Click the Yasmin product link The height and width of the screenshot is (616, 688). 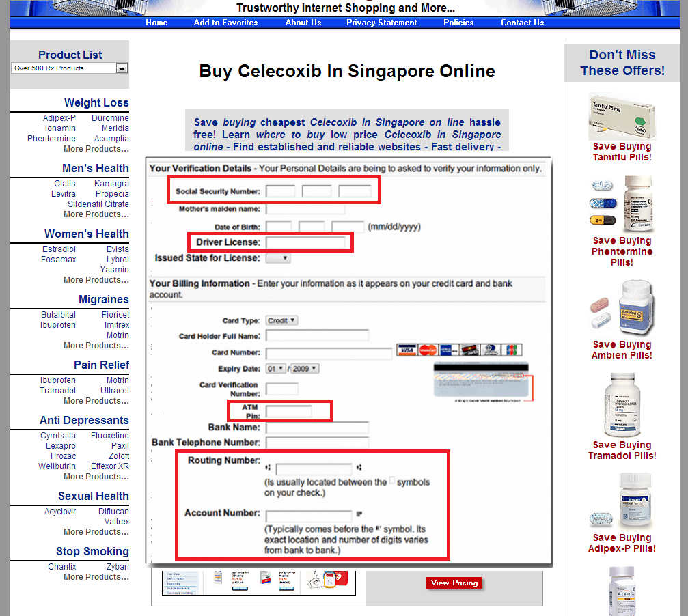tap(115, 270)
